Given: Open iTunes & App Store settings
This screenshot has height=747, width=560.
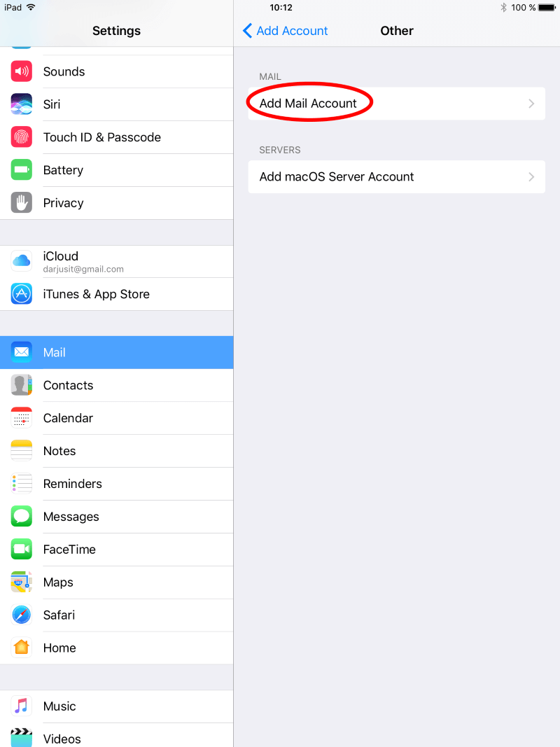Looking at the screenshot, I should click(117, 295).
